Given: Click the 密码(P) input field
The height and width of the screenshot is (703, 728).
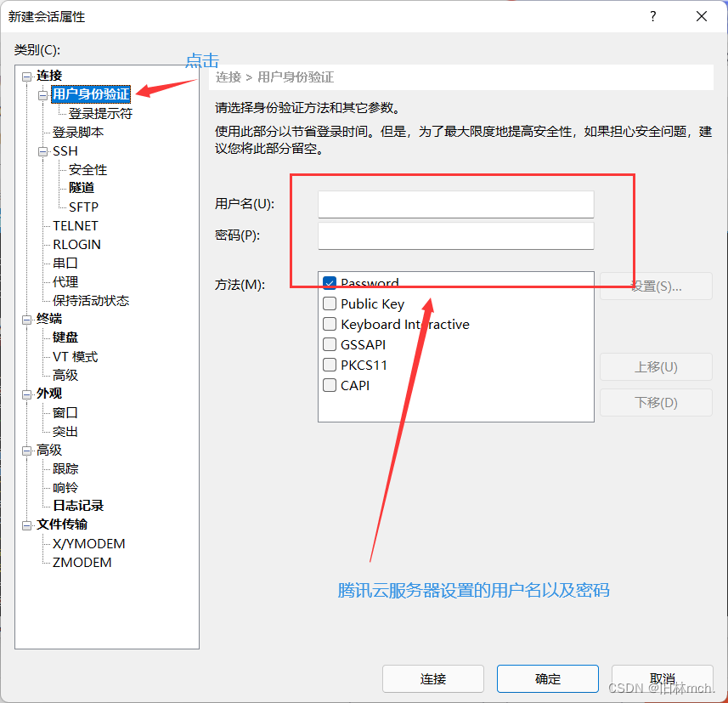Looking at the screenshot, I should click(x=456, y=235).
